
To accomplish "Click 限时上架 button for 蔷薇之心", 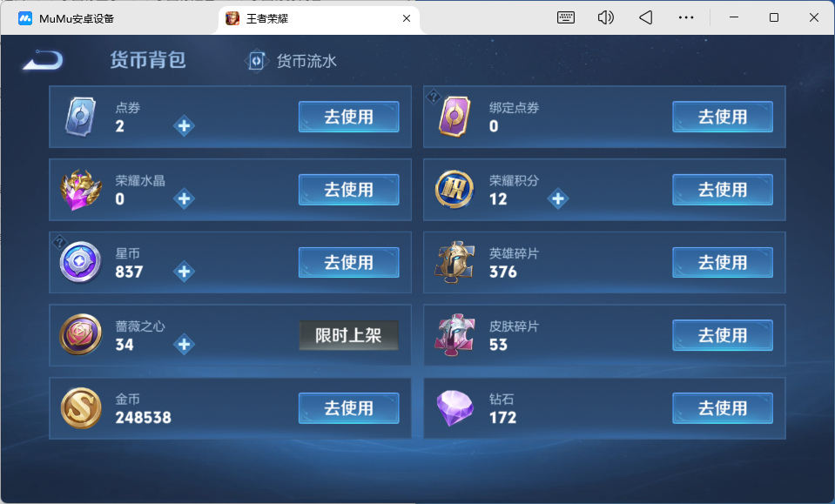I will point(349,335).
